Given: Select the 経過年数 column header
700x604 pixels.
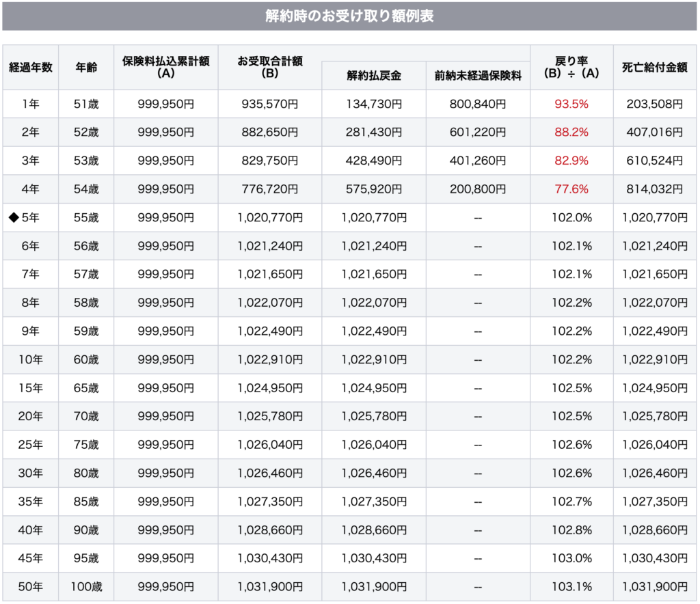Looking at the screenshot, I should click(x=31, y=67).
